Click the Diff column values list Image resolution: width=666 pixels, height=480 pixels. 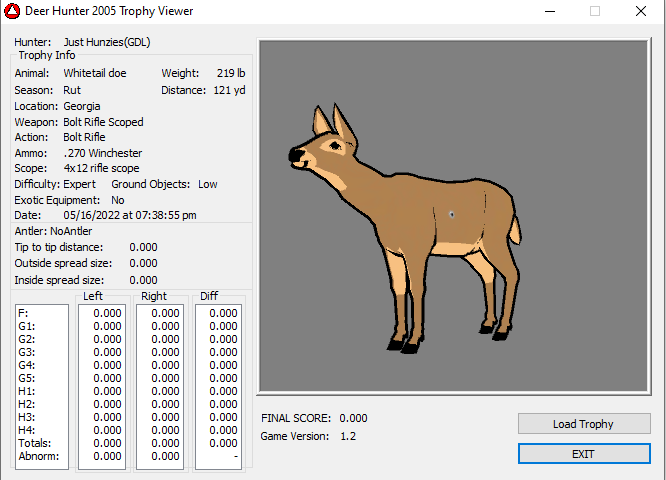[x=218, y=385]
